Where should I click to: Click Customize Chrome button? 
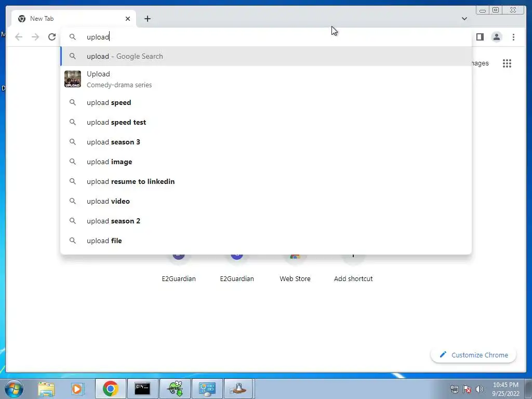tap(474, 355)
